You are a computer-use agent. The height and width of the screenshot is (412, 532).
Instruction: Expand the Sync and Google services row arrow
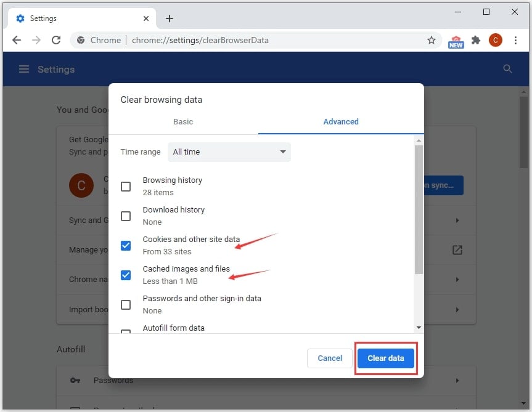coord(457,220)
